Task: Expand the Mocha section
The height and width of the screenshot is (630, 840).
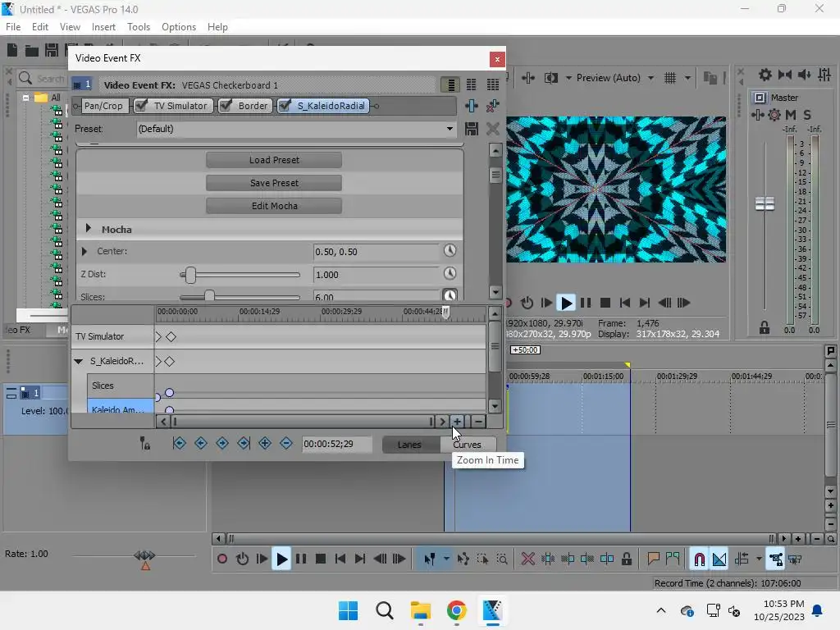Action: tap(89, 228)
